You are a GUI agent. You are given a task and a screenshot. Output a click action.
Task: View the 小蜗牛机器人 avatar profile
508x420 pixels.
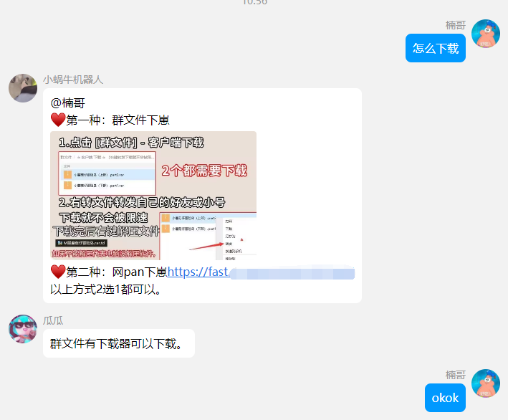click(23, 88)
